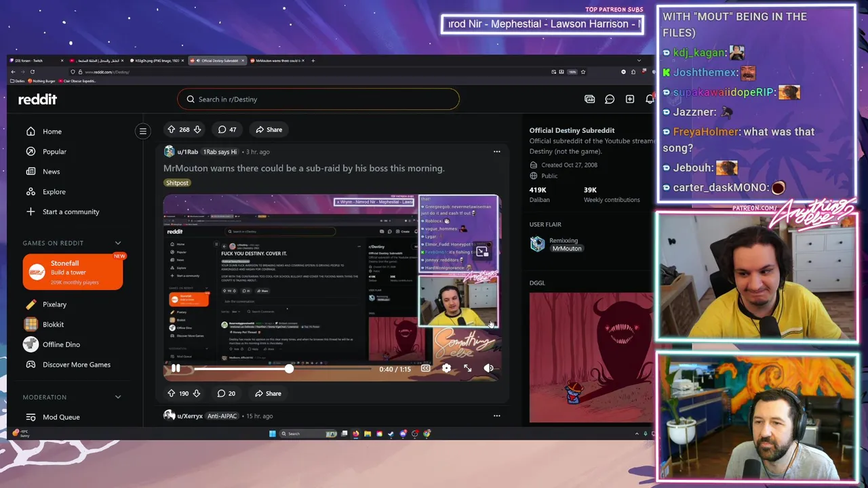This screenshot has height=488, width=868.
Task: Open the 47 comments
Action: click(x=227, y=129)
